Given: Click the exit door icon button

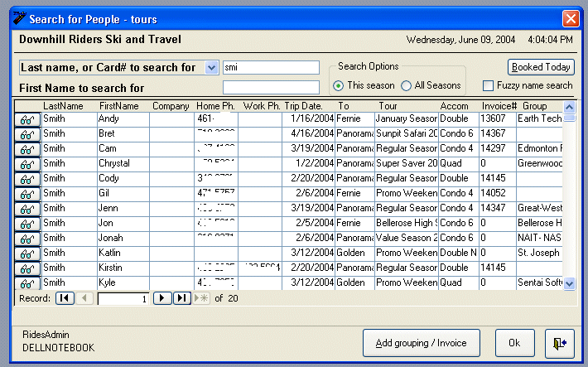Looking at the screenshot, I should (x=560, y=343).
